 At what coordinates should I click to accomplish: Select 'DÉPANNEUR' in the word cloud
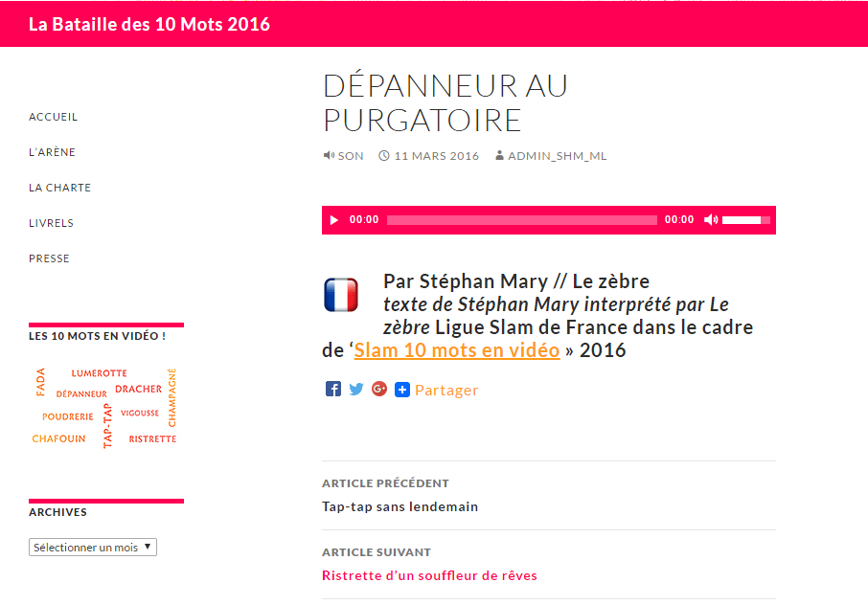tap(80, 393)
